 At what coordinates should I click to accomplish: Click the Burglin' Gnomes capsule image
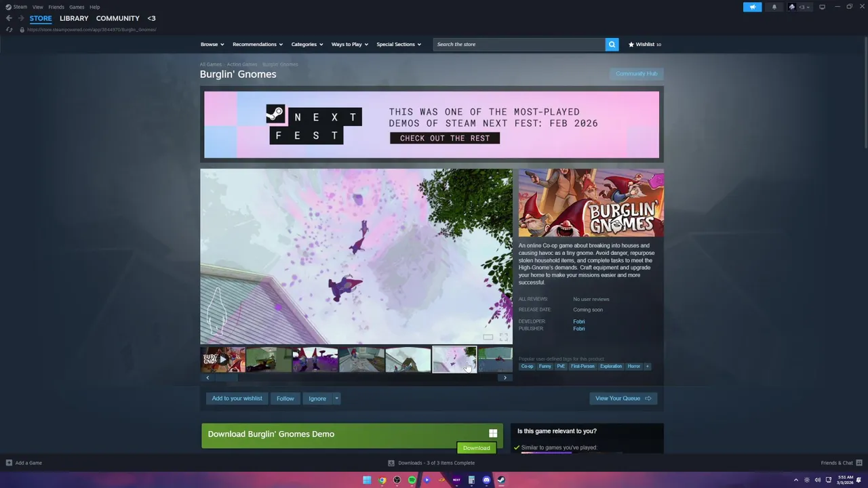pyautogui.click(x=591, y=203)
